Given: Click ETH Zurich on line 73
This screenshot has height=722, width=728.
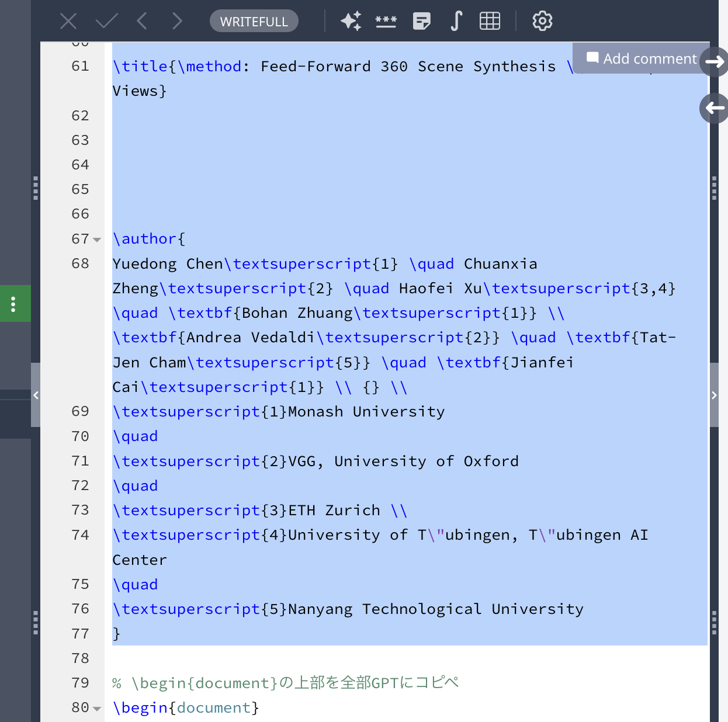Looking at the screenshot, I should [334, 510].
